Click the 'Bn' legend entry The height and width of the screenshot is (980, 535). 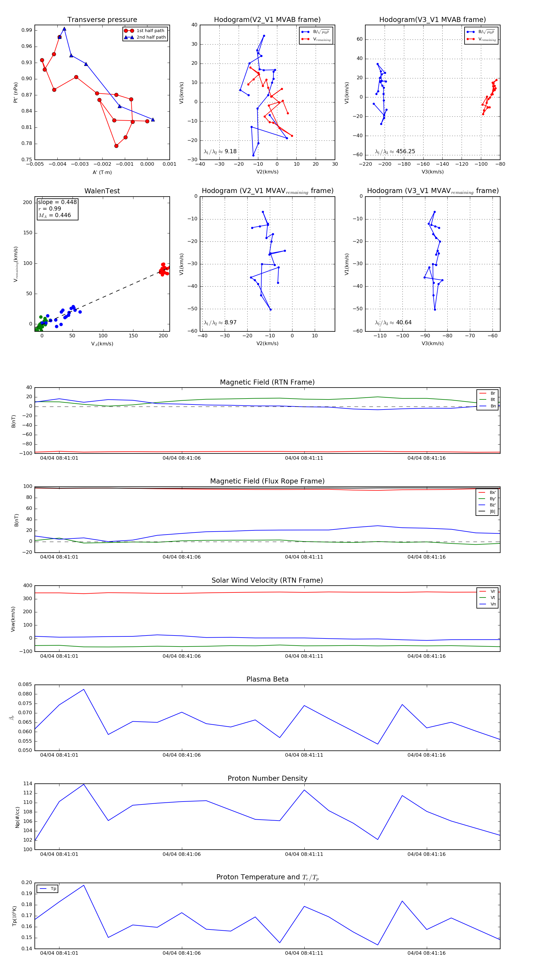coord(487,406)
